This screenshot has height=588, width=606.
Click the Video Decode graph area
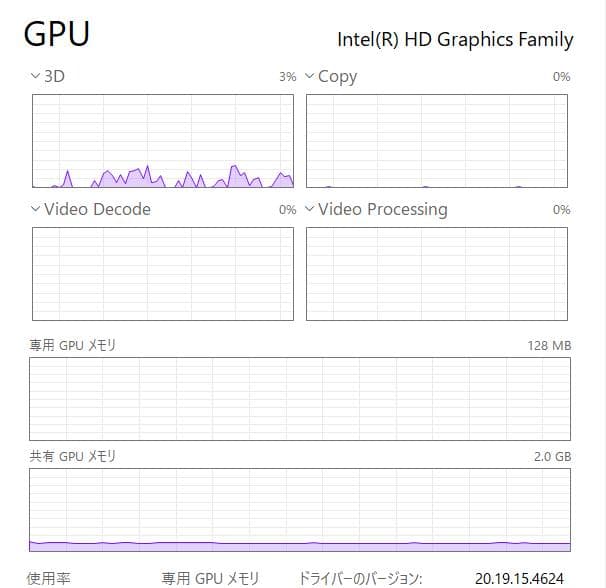point(163,274)
